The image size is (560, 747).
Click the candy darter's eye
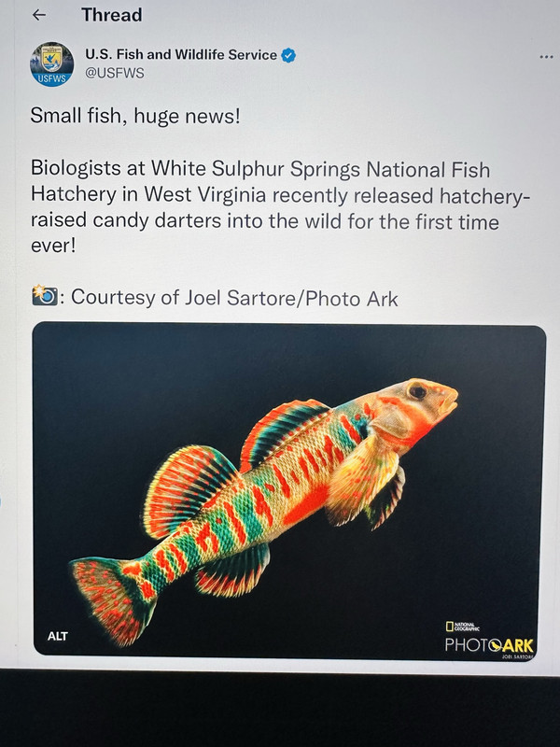pyautogui.click(x=417, y=391)
